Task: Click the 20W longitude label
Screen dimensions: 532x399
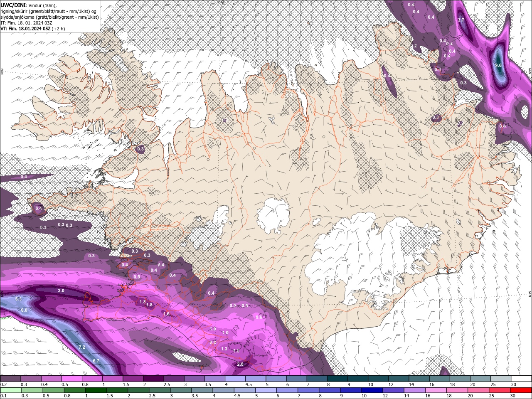Action: click(x=221, y=2)
